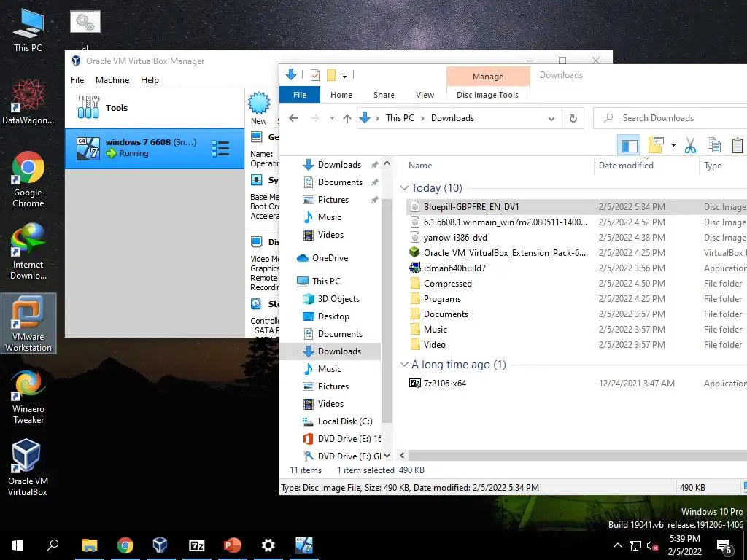Viewport: 747px width, 560px height.
Task: Open Settings gear from the taskbar
Action: [268, 545]
